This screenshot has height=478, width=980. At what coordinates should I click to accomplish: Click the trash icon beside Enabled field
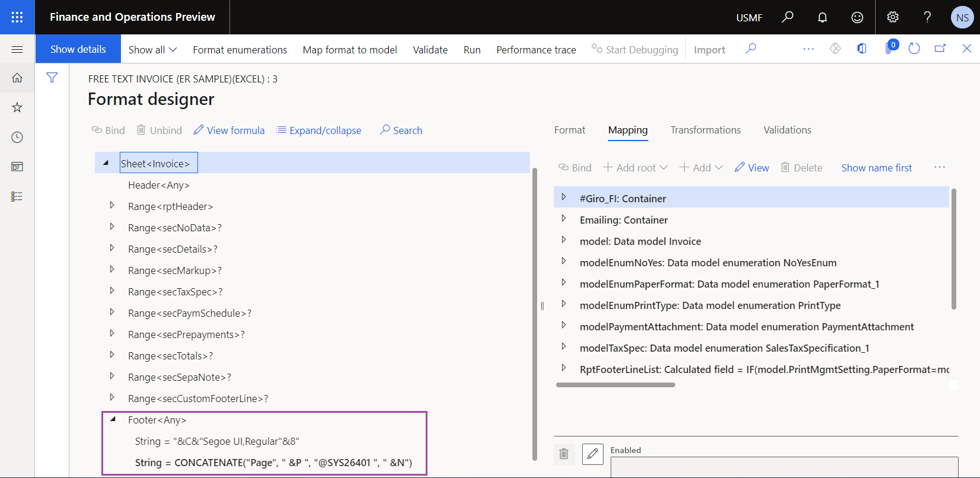pos(564,454)
